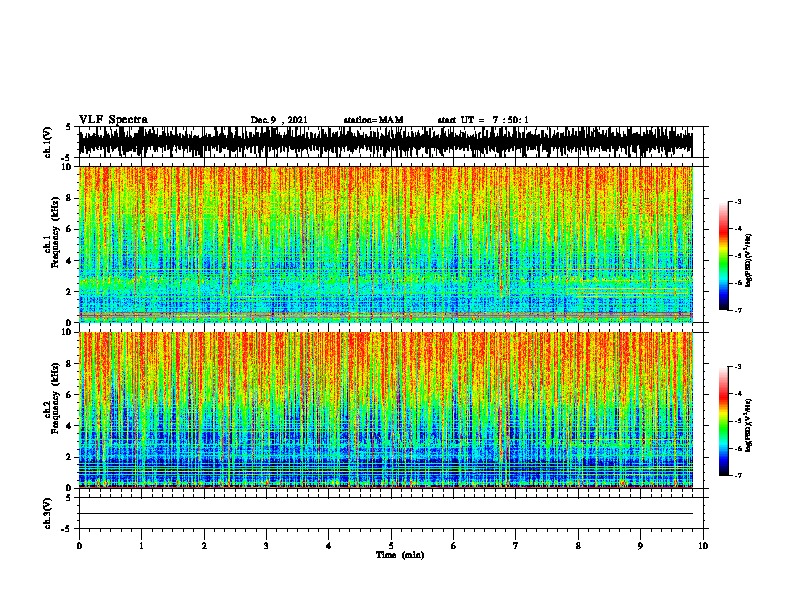Image resolution: width=792 pixels, height=612 pixels.
Task: Click the flat ch.3 voltage trace line
Action: [x=386, y=514]
